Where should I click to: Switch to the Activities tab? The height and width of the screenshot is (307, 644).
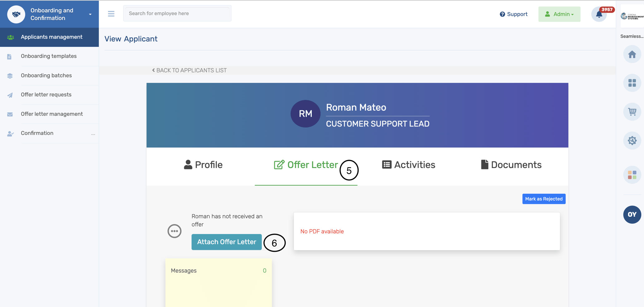click(408, 165)
